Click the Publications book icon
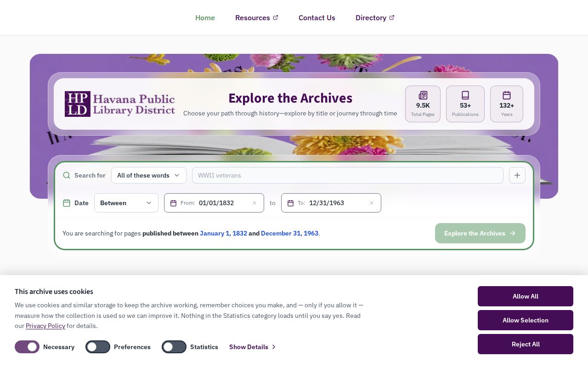The width and height of the screenshot is (588, 368). click(x=465, y=95)
